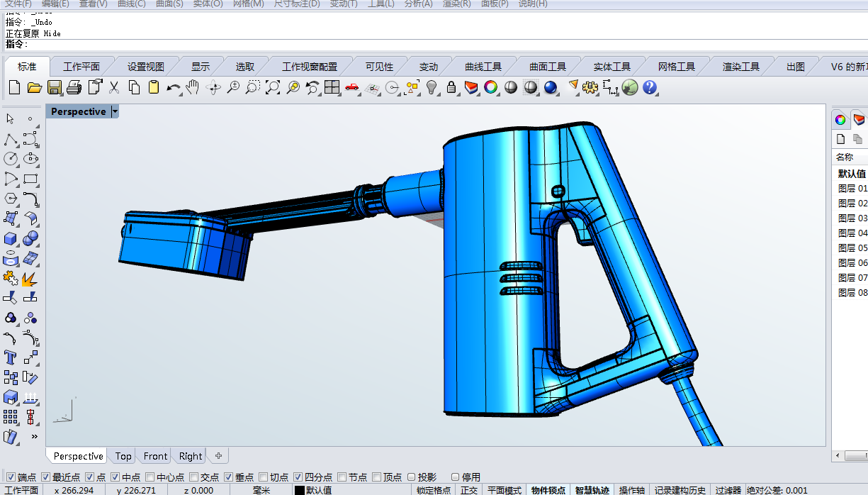868x495 pixels.
Task: Click the Cut scissors icon
Action: [113, 87]
